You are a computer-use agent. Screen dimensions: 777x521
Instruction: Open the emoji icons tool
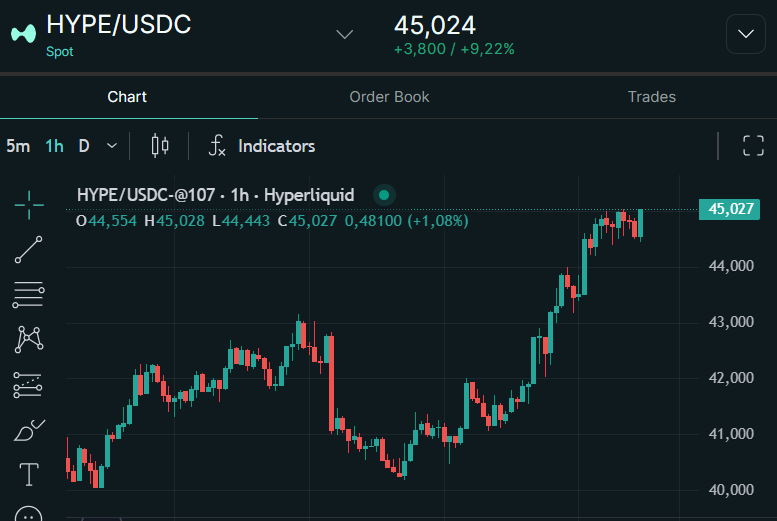pyautogui.click(x=29, y=514)
